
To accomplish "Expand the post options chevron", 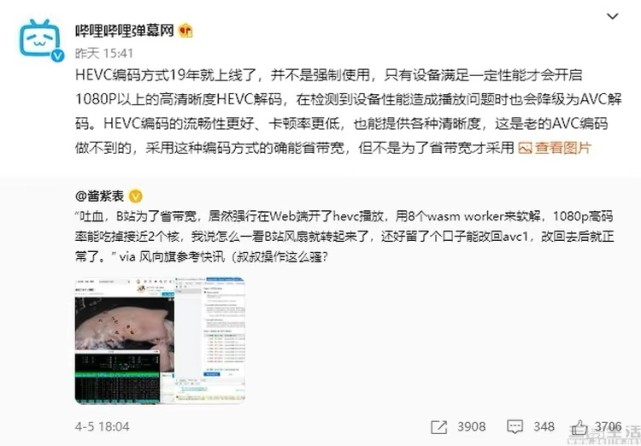I will [612, 16].
